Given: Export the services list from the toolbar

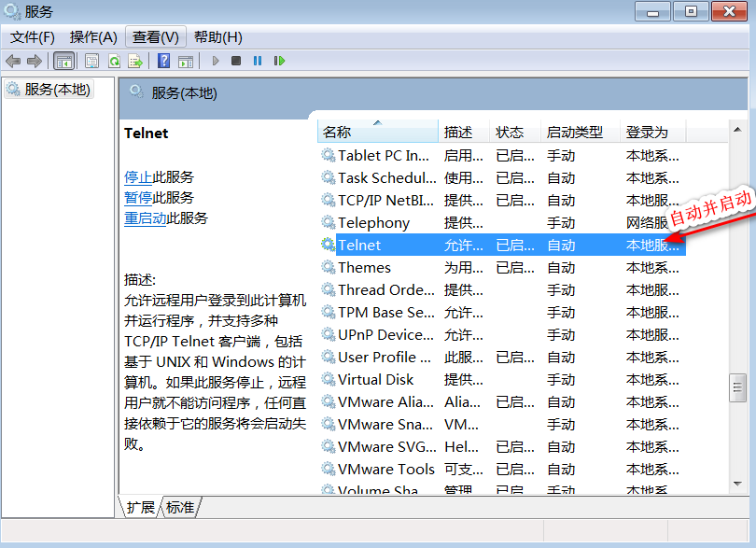Looking at the screenshot, I should [137, 60].
